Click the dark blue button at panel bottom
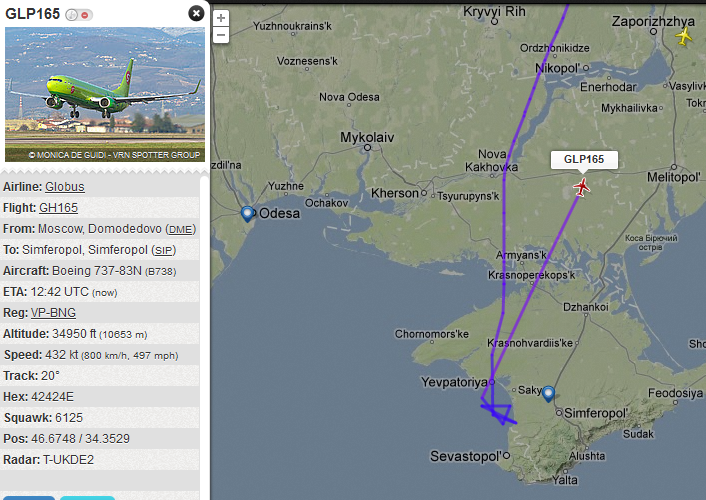This screenshot has width=706, height=500. click(28, 497)
